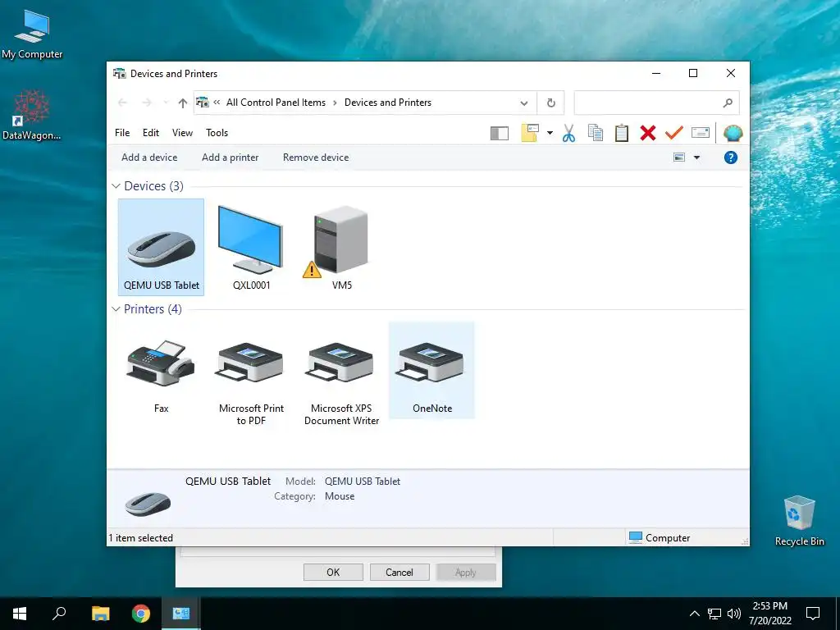Select the QXL0001 monitor device
This screenshot has width=840, height=630.
pyautogui.click(x=251, y=247)
